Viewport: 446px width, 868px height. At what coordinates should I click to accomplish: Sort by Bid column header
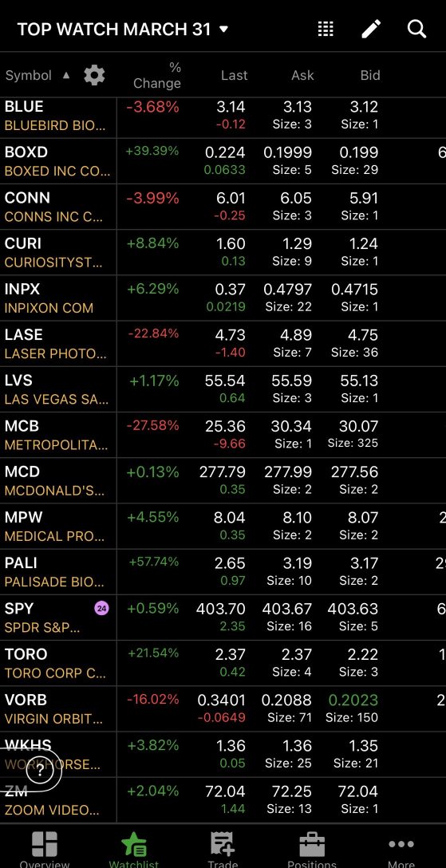pos(370,75)
